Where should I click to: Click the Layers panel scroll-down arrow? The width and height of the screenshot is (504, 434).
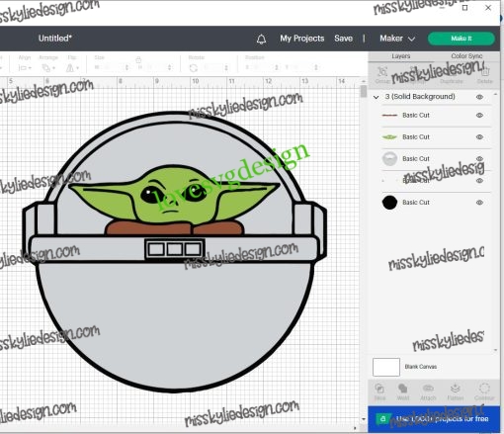point(495,350)
